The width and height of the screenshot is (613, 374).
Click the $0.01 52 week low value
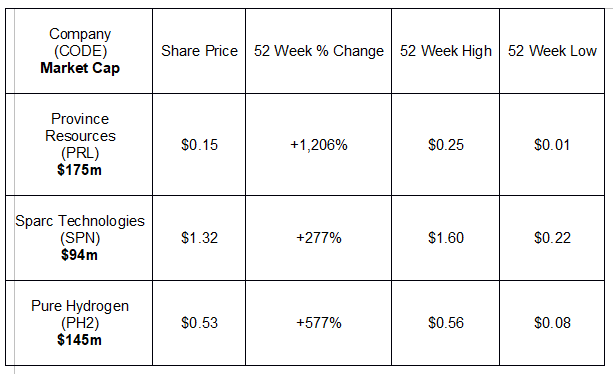tap(552, 144)
